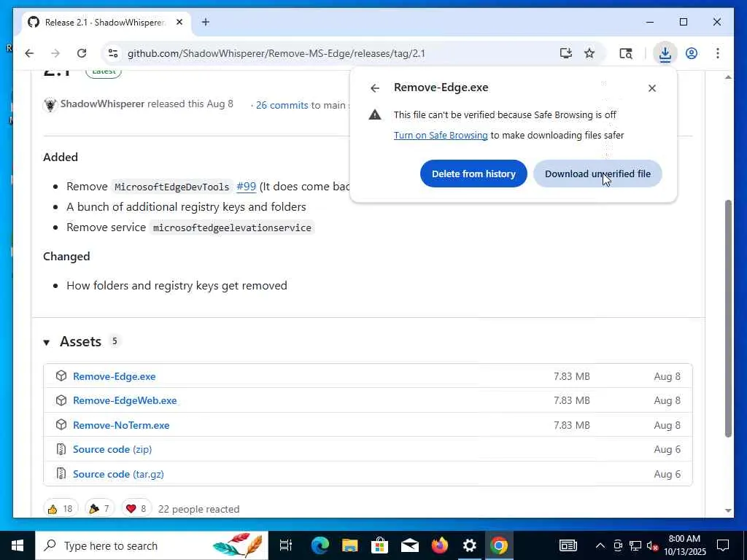Click the browser forward arrow
This screenshot has width=747, height=560.
(55, 53)
